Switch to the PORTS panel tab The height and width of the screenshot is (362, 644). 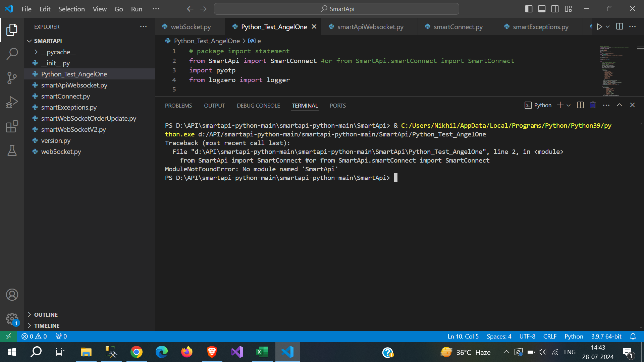point(338,106)
